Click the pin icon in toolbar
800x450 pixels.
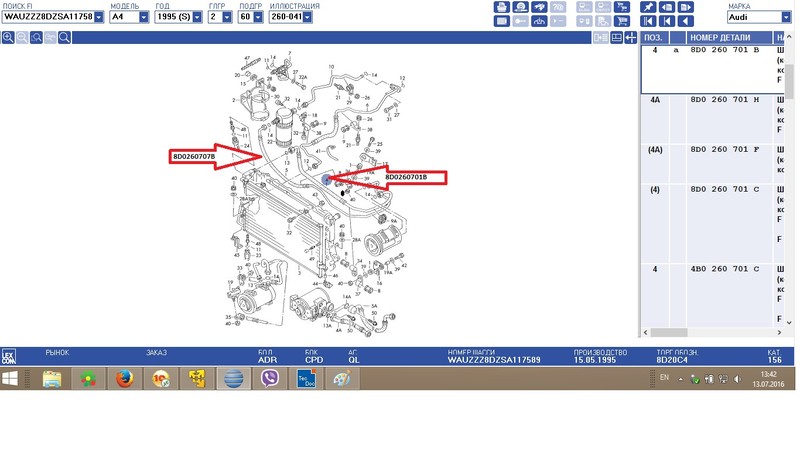(649, 6)
